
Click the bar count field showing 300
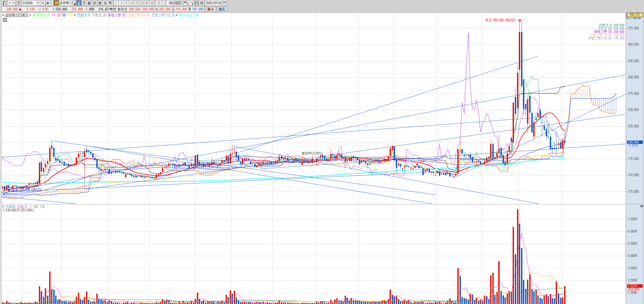click(171, 3)
